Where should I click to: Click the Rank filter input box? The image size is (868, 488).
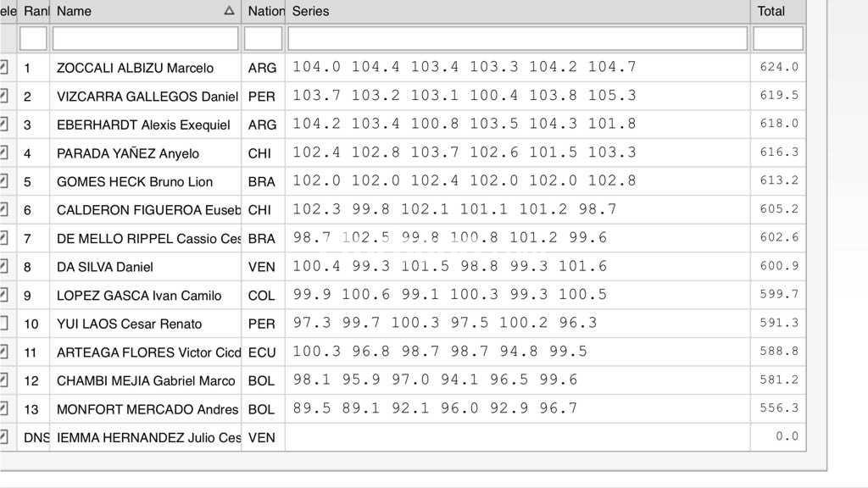pyautogui.click(x=33, y=38)
